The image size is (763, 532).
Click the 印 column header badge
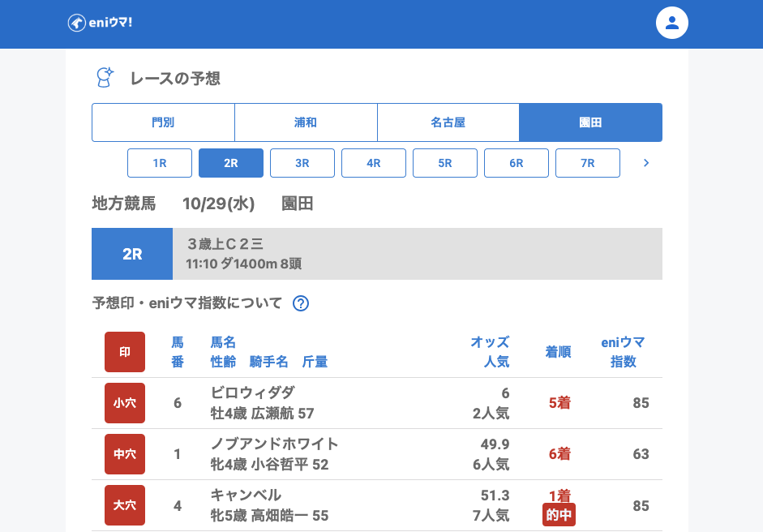pos(125,352)
